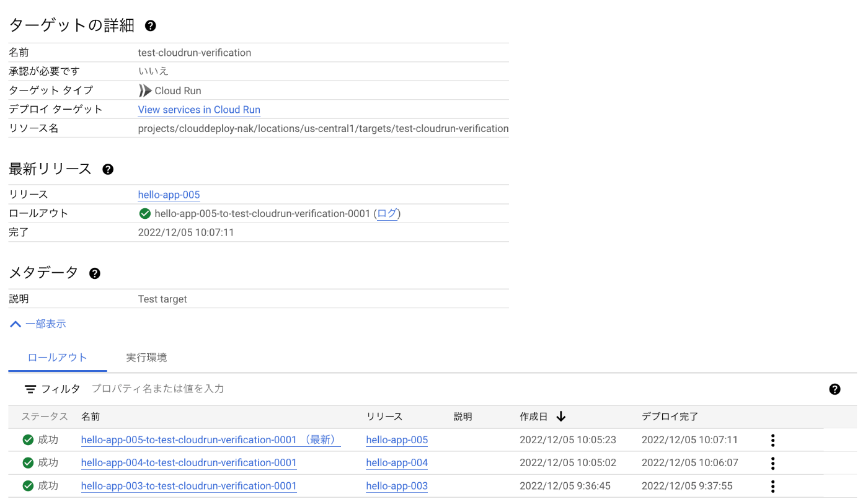Click success status icon in hello-app-003 row

coord(28,486)
